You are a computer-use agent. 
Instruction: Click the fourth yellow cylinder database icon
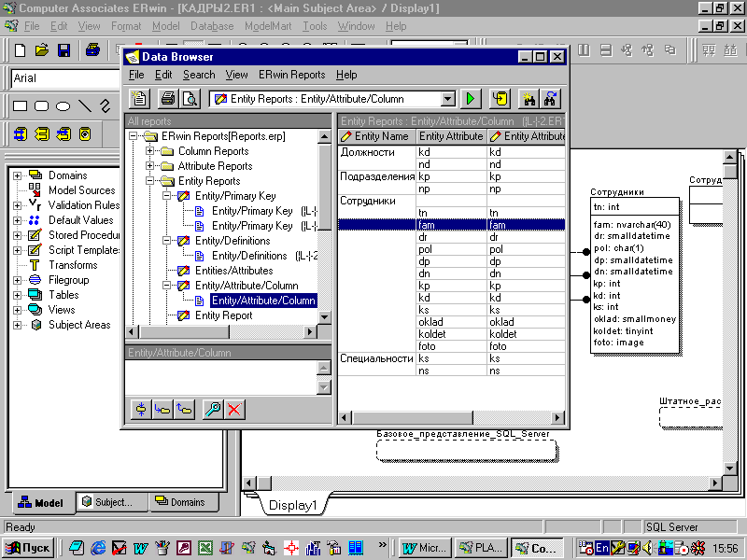85,134
